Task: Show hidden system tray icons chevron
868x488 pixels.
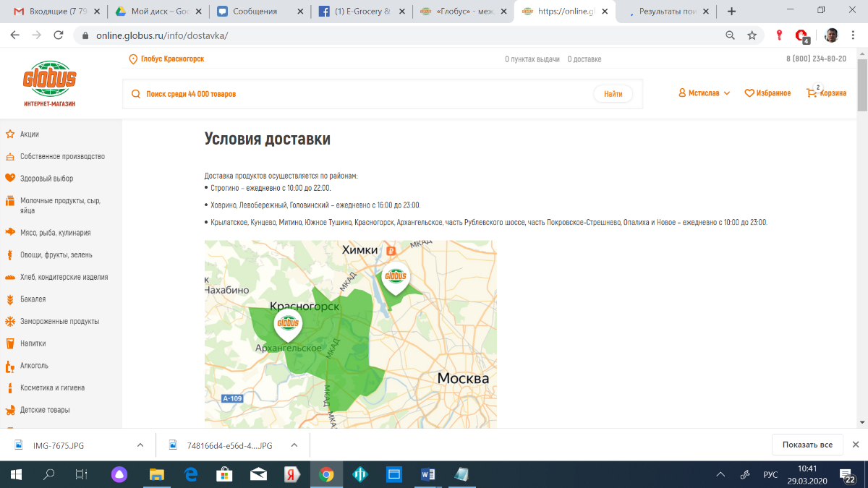Action: coord(720,475)
